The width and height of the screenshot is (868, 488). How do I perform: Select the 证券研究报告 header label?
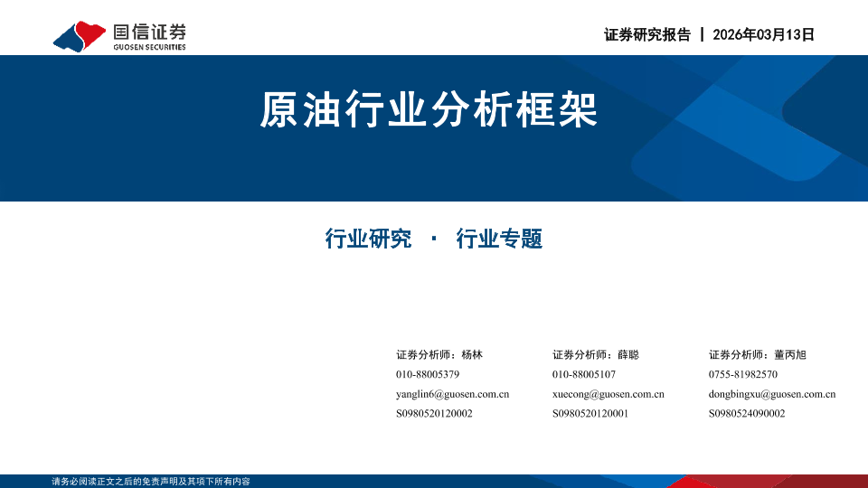646,35
